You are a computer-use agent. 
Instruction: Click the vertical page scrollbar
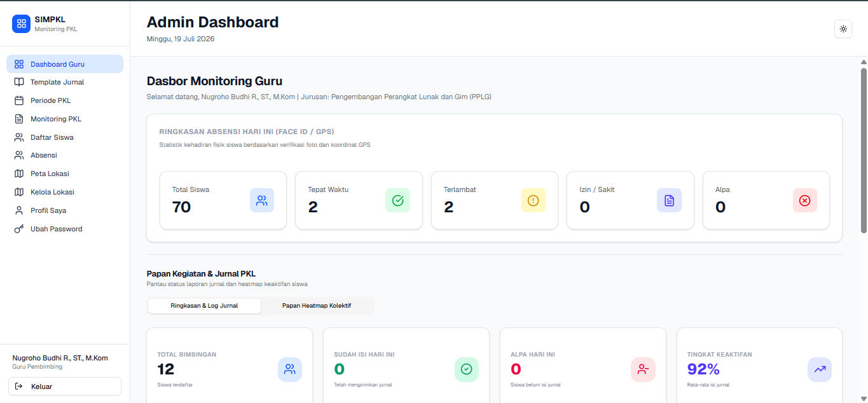coord(864,149)
